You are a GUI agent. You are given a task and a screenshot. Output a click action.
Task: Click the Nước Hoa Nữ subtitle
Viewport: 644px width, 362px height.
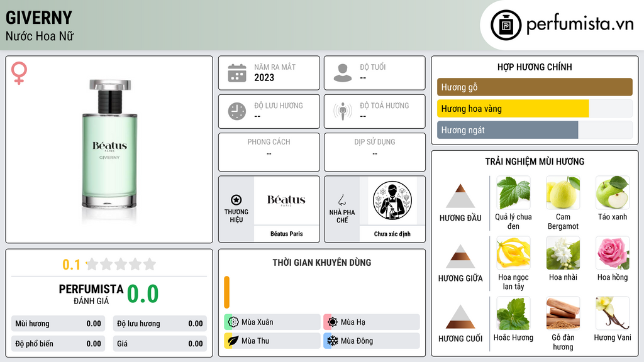pos(40,36)
